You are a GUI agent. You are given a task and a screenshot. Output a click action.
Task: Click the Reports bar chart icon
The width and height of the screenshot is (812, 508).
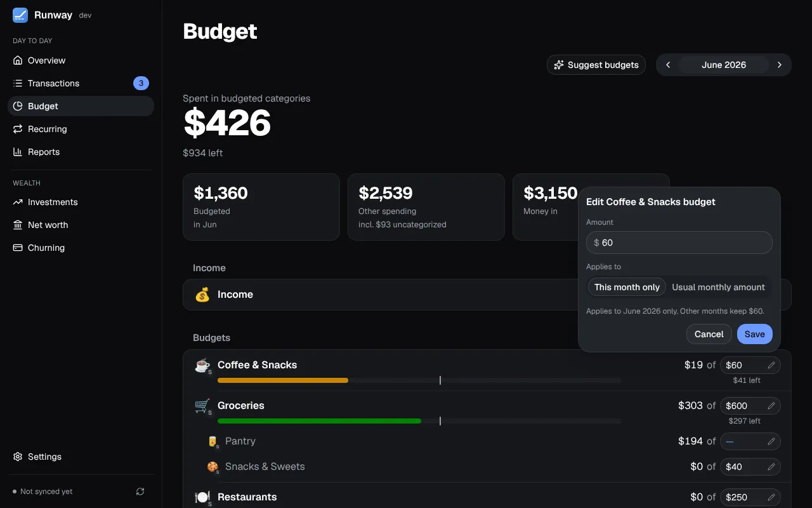18,152
